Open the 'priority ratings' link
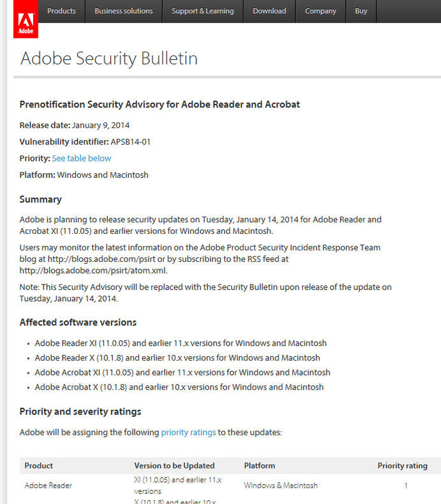 [x=188, y=432]
